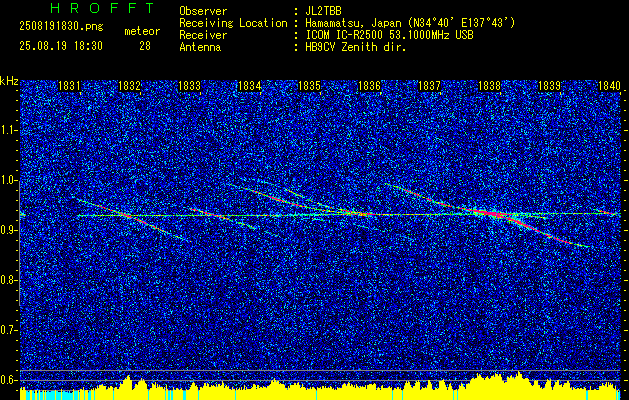Click the Antenna label
The width and height of the screenshot is (629, 400).
(x=200, y=47)
